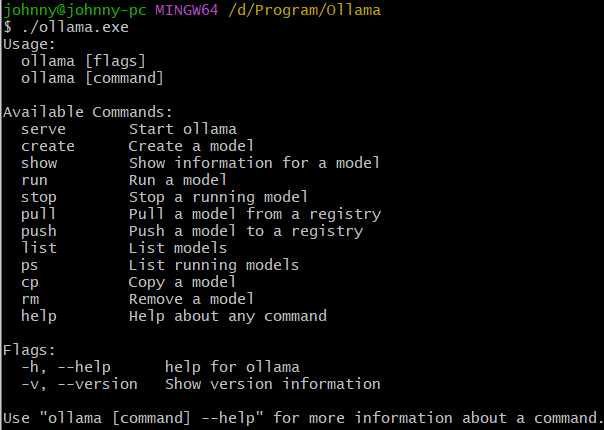
Task: Click the '-v, --version' flag
Action: [x=79, y=384]
